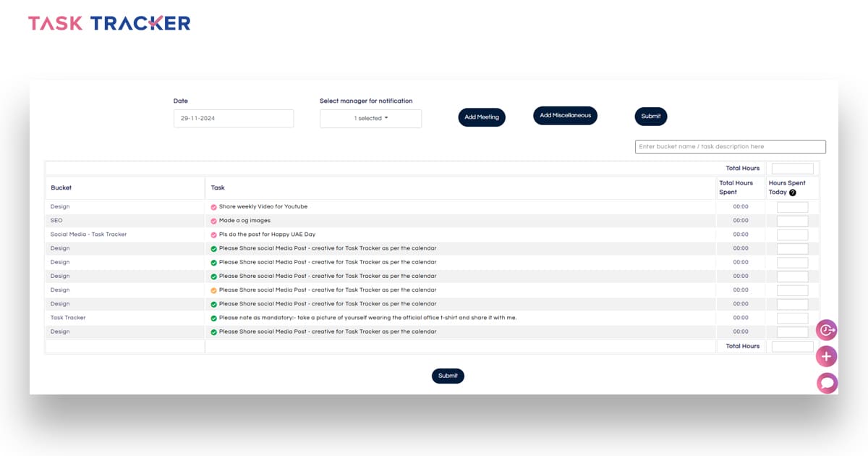Expand the Date picker showing 29-11-2024

coord(234,118)
